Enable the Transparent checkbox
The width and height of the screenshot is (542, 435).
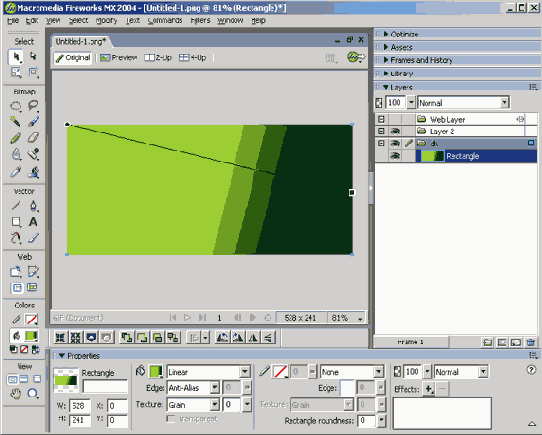coord(170,419)
